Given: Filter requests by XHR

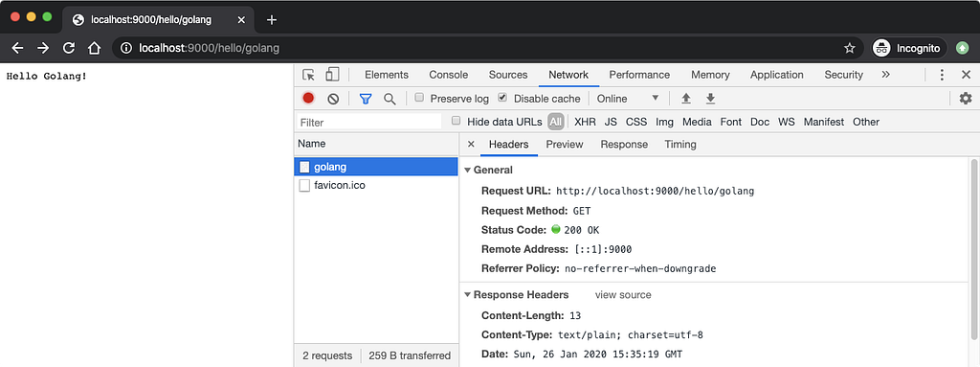Looking at the screenshot, I should (585, 122).
